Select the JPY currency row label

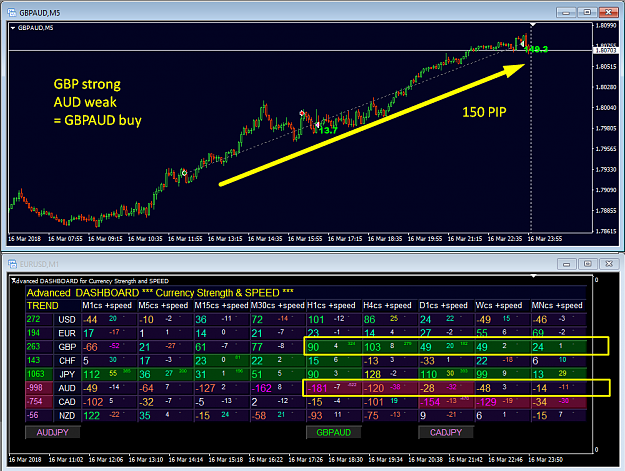click(67, 374)
